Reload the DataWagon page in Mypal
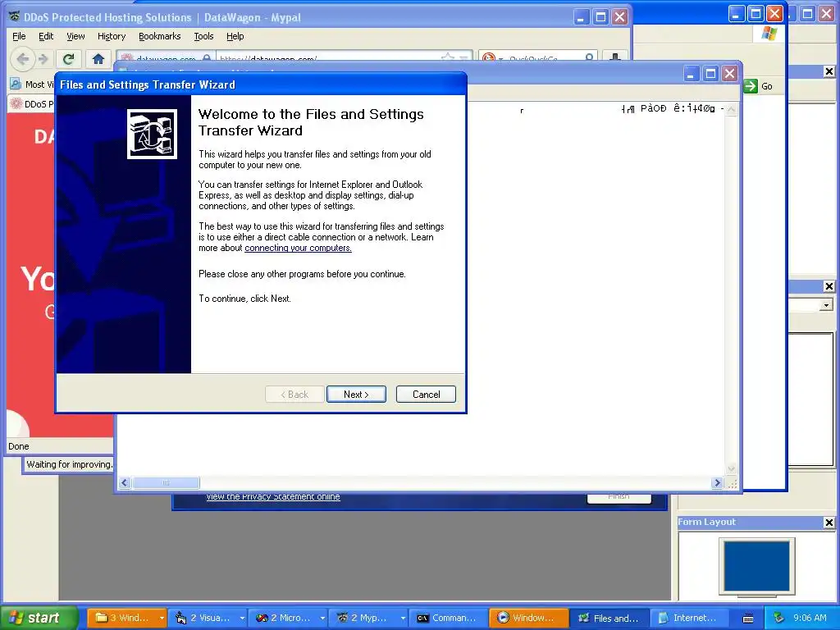Screen dimensions: 840x630 [69, 58]
